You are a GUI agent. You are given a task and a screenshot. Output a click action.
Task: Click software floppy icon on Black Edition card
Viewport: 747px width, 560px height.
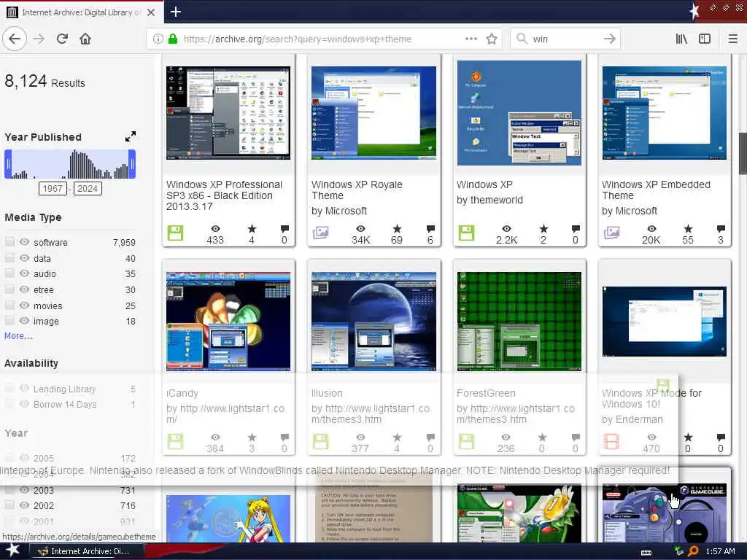pos(175,233)
